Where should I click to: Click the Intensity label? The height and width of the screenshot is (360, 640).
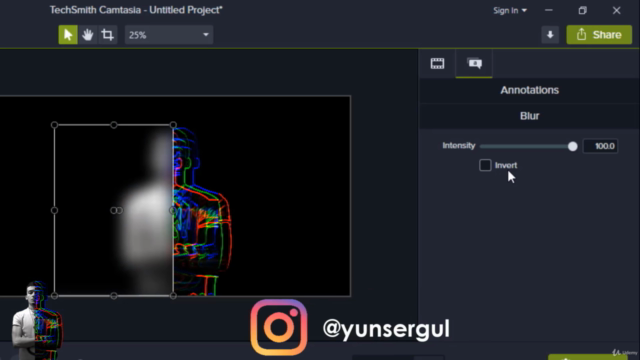[459, 146]
